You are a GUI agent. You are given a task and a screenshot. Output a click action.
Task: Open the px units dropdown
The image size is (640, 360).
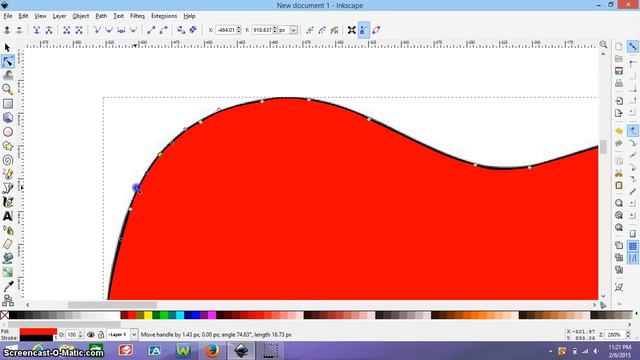tap(293, 30)
